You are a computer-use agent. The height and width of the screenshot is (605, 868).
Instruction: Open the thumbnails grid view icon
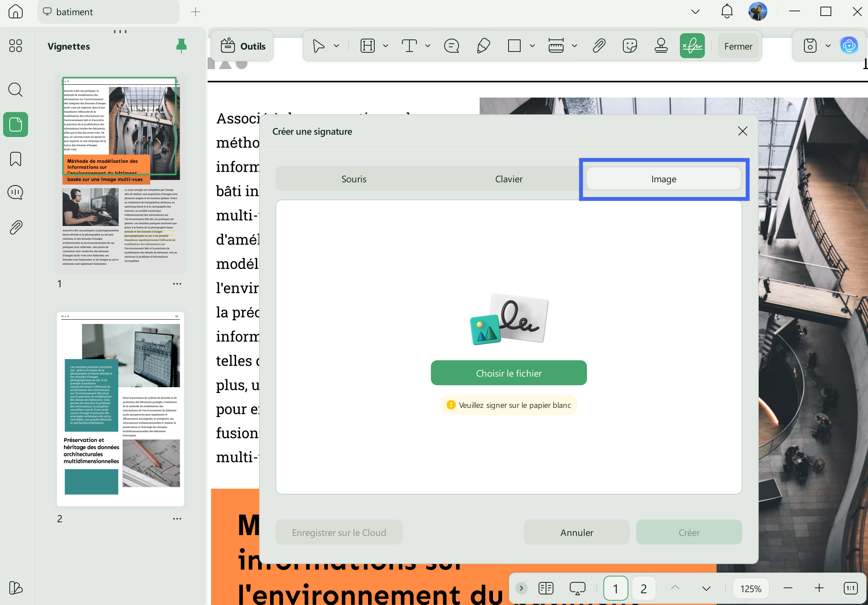click(x=16, y=46)
